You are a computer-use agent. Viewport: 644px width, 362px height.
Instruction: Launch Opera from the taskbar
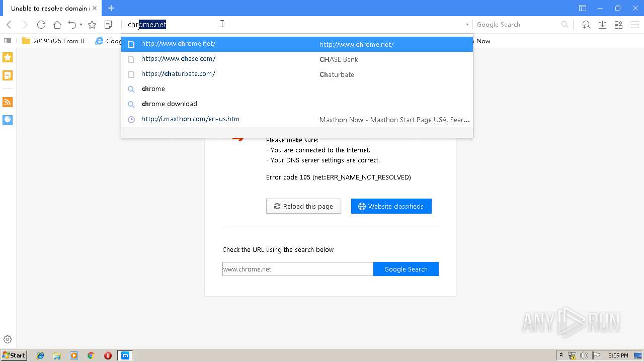pos(108,355)
